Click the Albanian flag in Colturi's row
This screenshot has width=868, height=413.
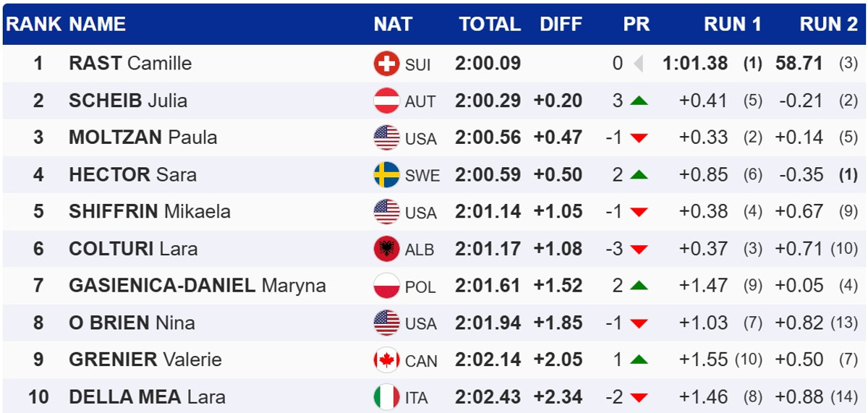(386, 249)
